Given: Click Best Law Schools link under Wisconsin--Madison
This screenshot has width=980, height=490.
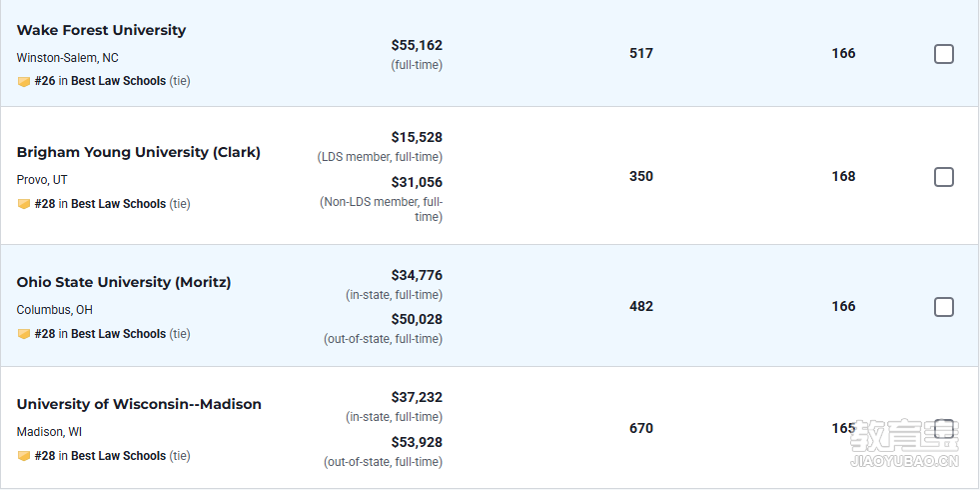Looking at the screenshot, I should (x=118, y=456).
